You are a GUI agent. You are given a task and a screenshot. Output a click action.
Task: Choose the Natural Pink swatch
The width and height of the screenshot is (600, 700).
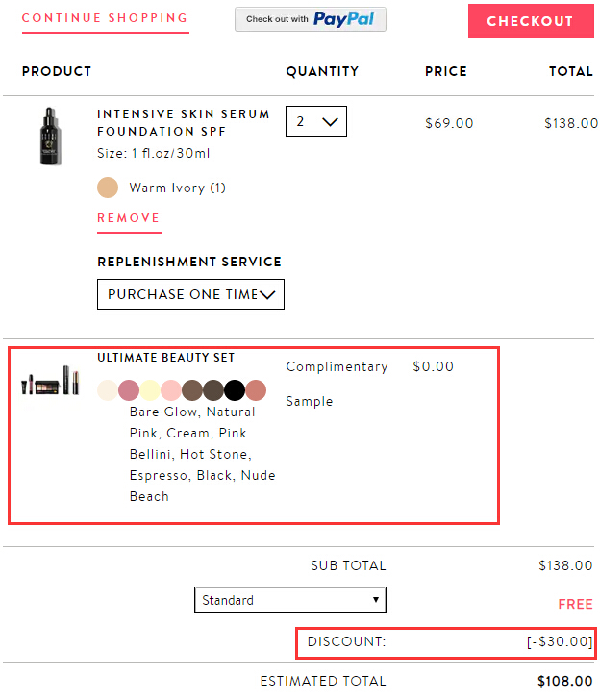point(129,390)
